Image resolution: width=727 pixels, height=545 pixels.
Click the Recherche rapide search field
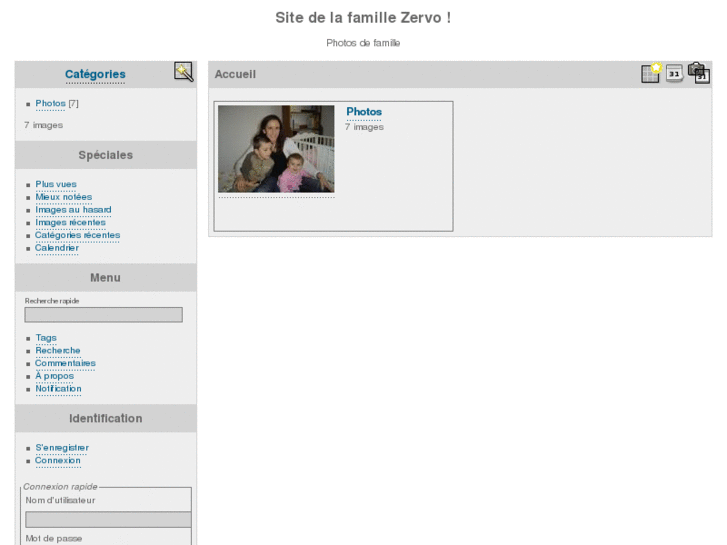click(103, 315)
